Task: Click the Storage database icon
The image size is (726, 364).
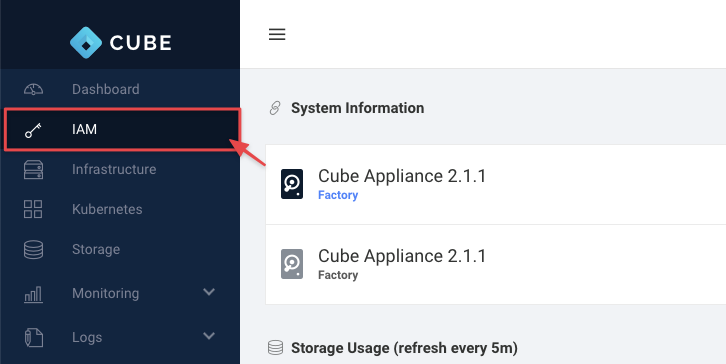Action: point(33,250)
